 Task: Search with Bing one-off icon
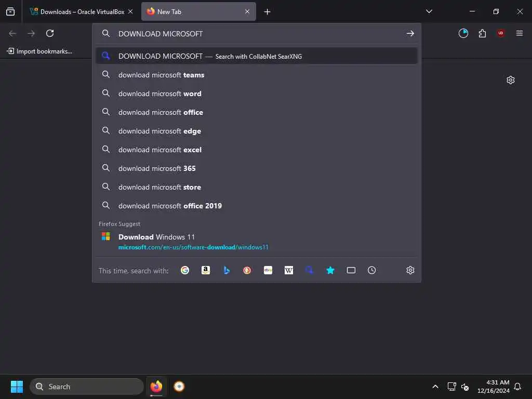[227, 270]
